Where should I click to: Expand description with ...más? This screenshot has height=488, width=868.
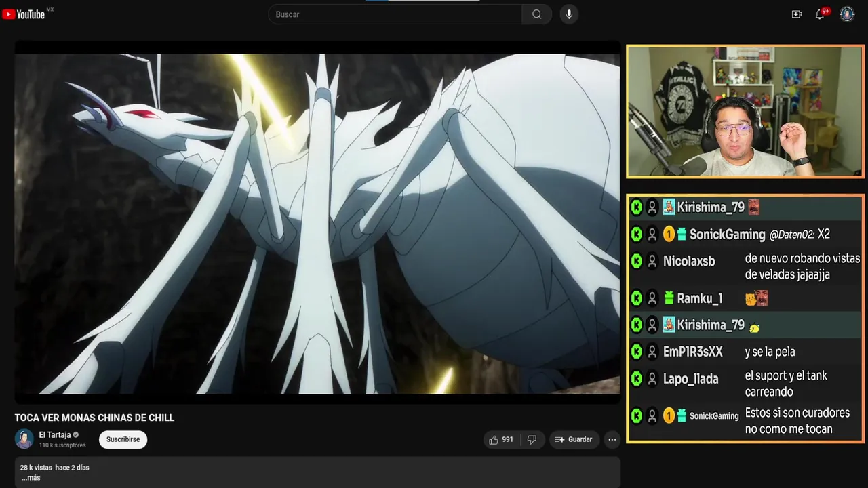31,478
